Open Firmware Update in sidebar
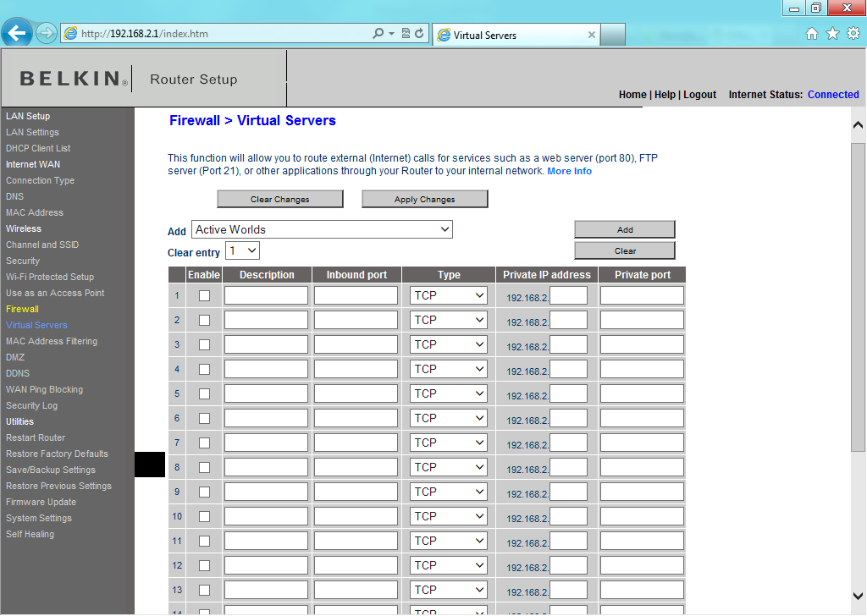 click(x=41, y=502)
